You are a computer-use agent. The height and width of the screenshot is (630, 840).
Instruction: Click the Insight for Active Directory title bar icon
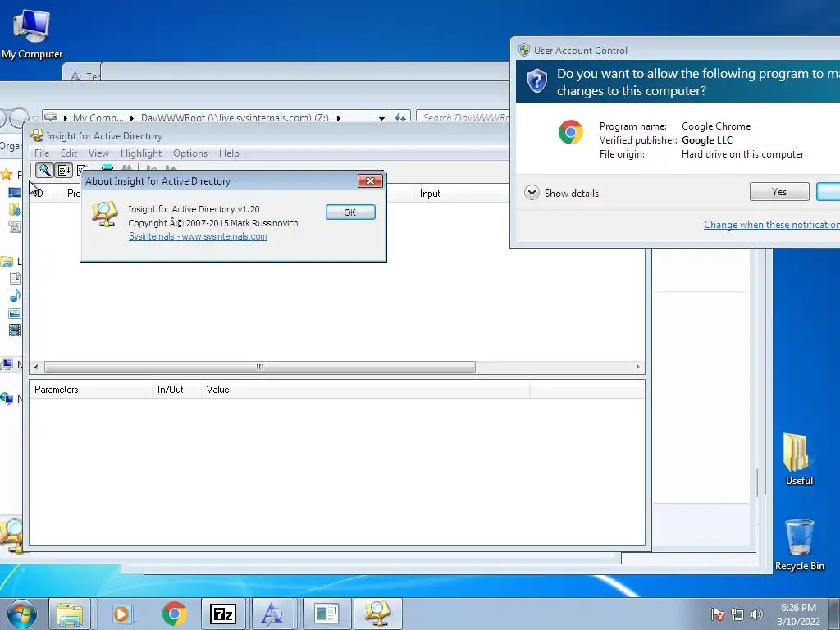coord(36,135)
